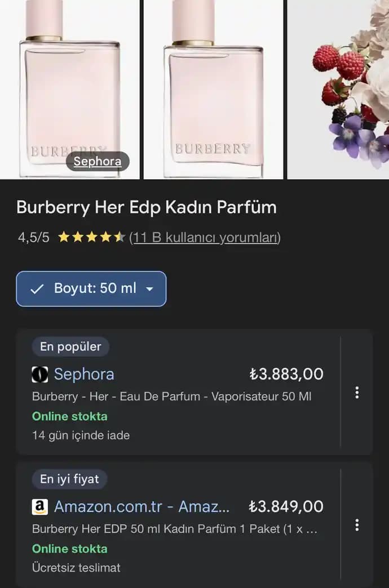This screenshot has height=588, width=389.
Task: Click the half-filled fifth rating star
Action: (120, 237)
